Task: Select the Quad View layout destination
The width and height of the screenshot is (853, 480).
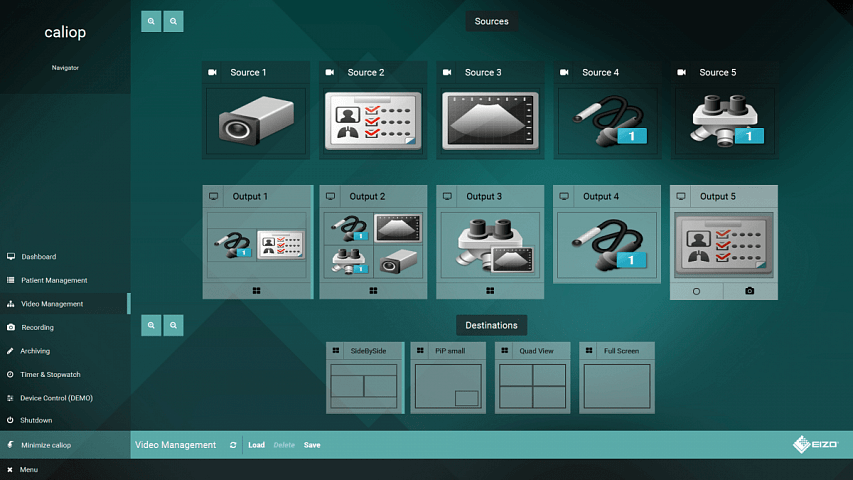Action: point(532,384)
